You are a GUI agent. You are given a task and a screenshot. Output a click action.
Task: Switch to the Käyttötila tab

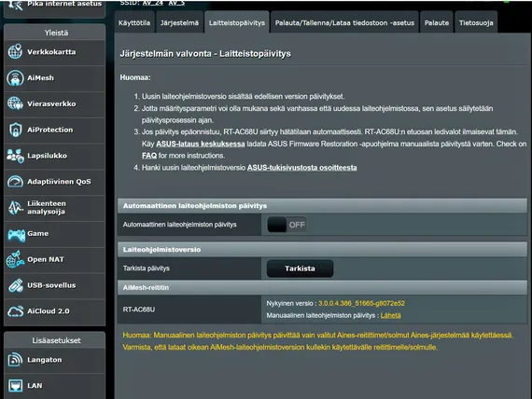[134, 22]
